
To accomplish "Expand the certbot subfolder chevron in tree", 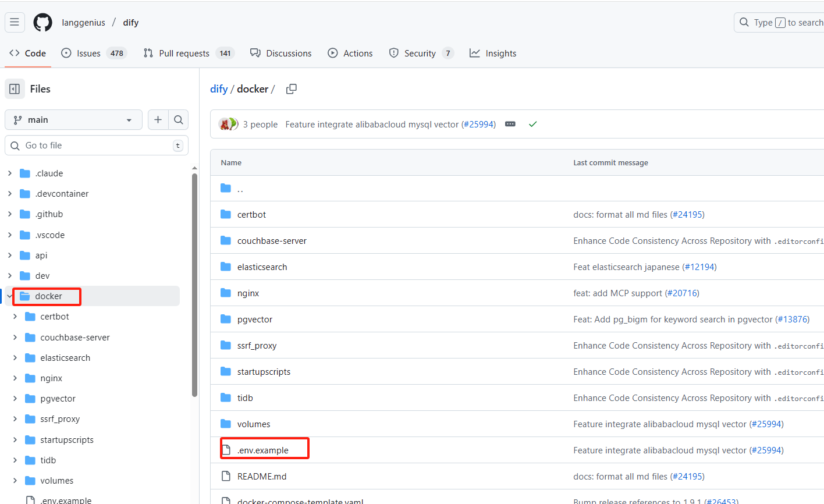I will pyautogui.click(x=15, y=317).
